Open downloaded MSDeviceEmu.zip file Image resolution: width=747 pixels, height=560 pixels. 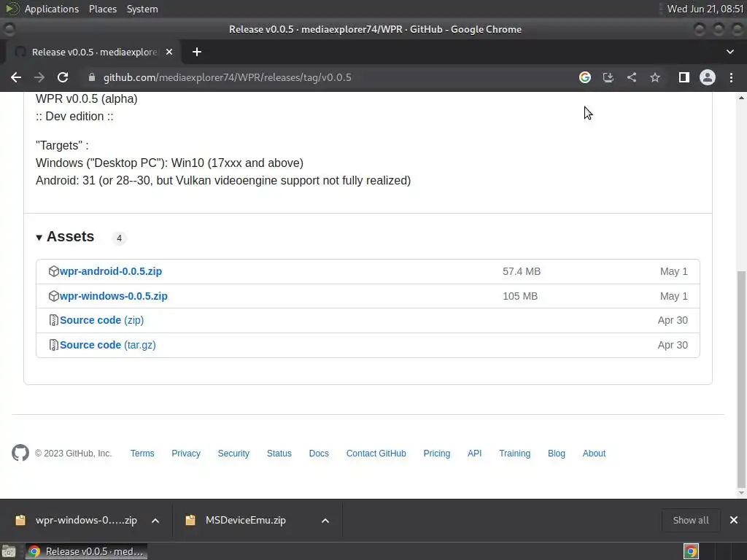237,521
